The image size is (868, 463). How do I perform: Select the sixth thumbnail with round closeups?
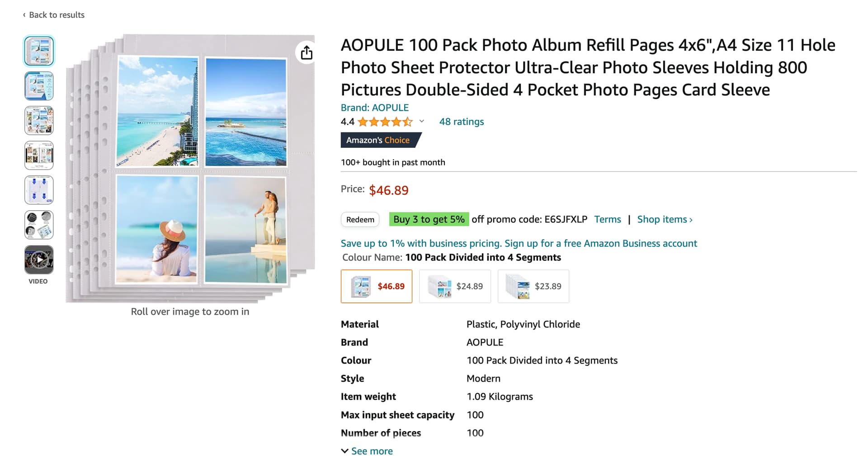coord(39,225)
